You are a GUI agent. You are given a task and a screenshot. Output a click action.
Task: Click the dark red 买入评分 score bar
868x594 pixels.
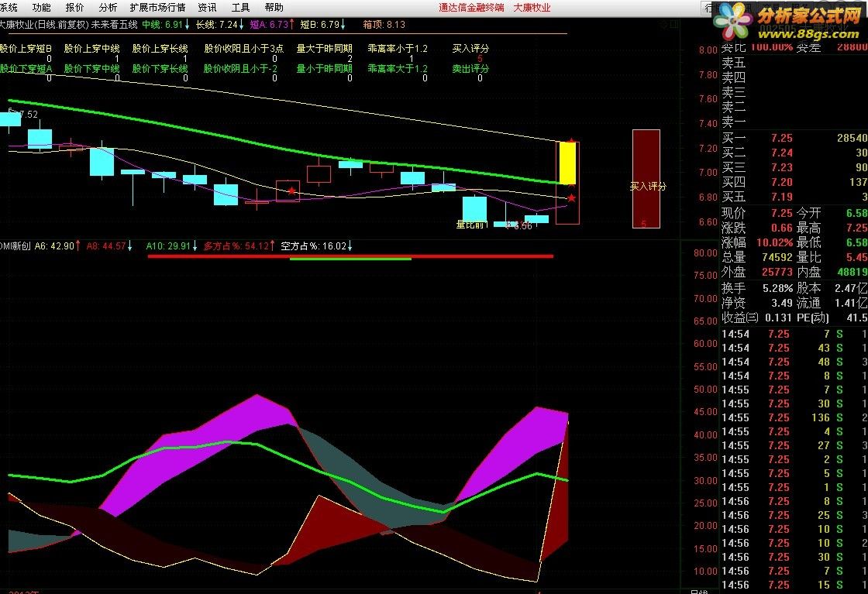pyautogui.click(x=646, y=179)
